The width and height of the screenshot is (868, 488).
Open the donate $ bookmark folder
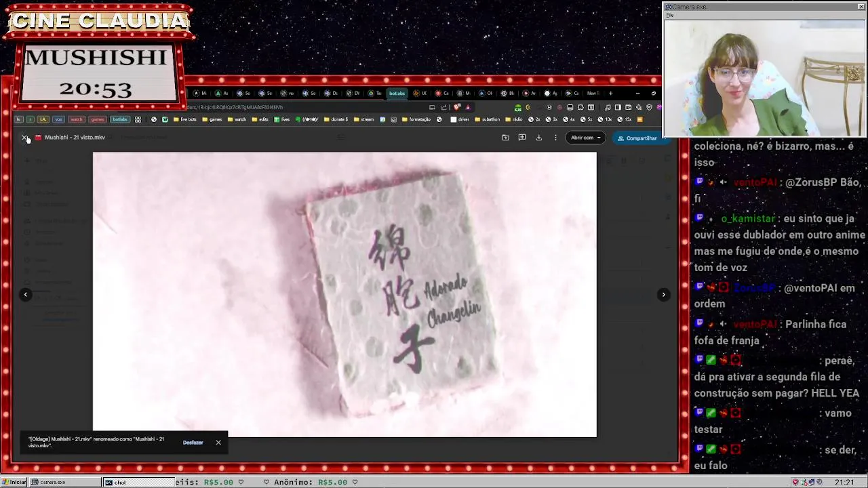click(337, 119)
